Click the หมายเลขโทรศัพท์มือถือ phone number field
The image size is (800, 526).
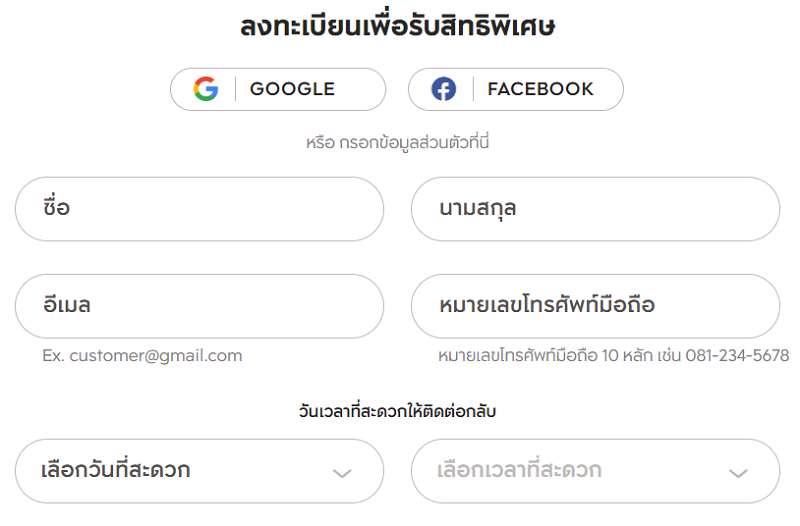595,306
